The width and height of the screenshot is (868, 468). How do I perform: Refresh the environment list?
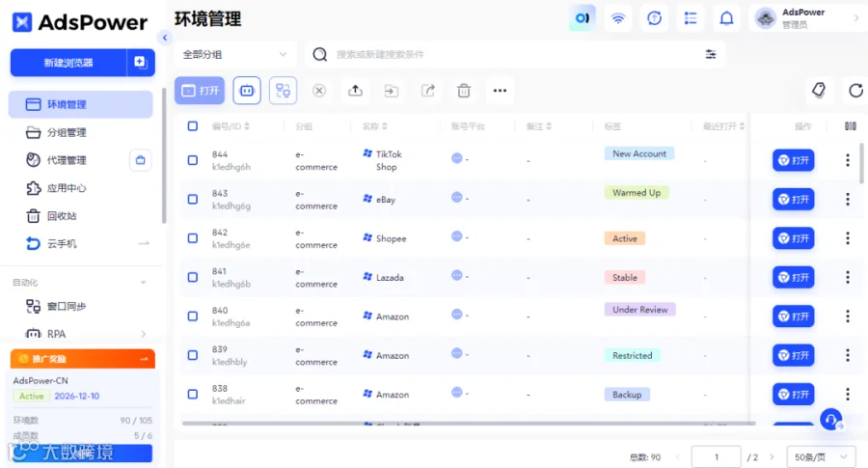point(855,91)
